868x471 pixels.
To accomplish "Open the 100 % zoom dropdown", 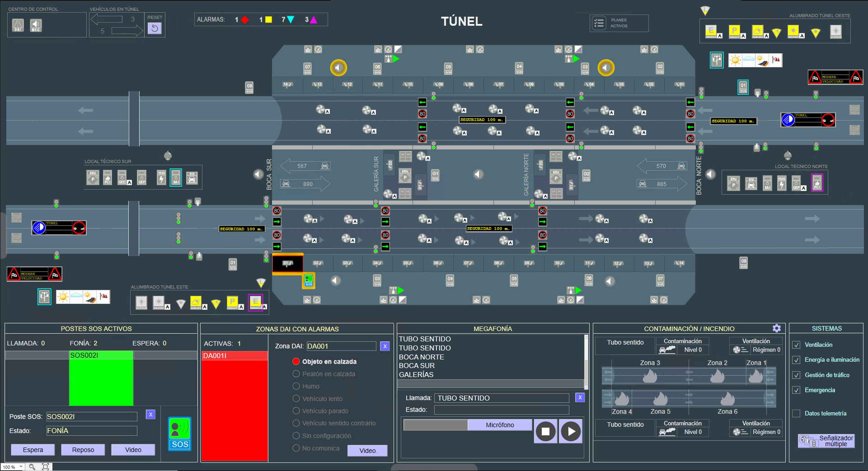I will (x=12, y=467).
